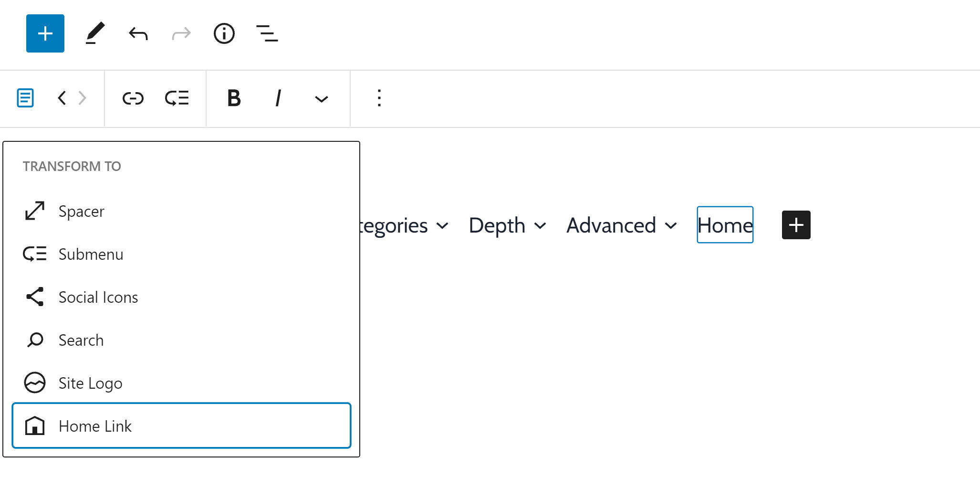The image size is (980, 478).
Task: Open the More rich text controls chevron
Action: [x=322, y=99]
